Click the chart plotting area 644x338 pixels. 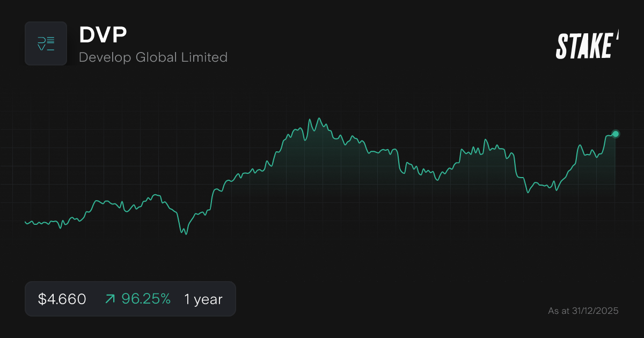tap(322, 177)
